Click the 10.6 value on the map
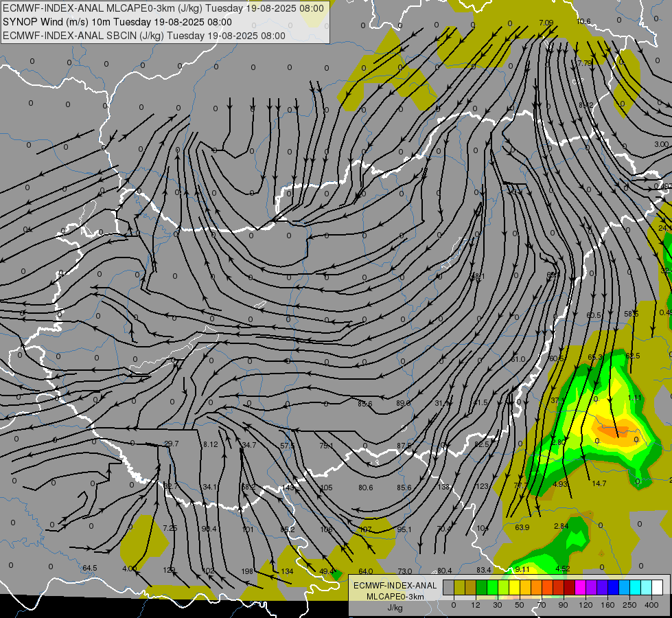Screen dimensions: 672x618 click(583, 21)
